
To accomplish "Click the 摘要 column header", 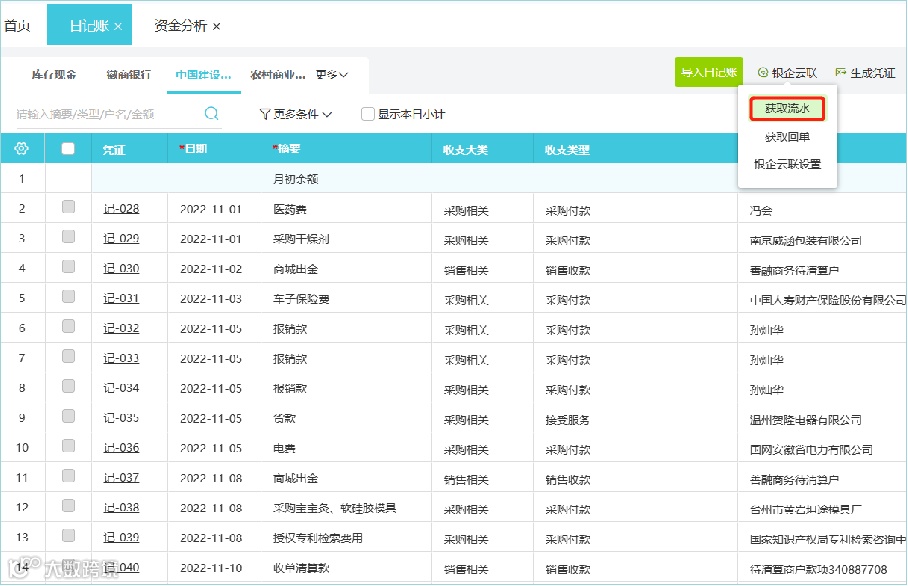I will (286, 149).
